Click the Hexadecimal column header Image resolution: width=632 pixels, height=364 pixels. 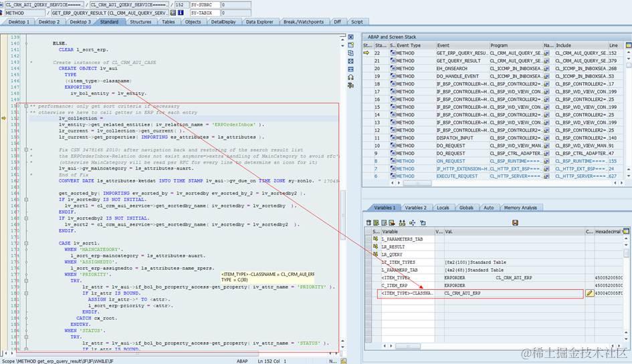pos(608,232)
